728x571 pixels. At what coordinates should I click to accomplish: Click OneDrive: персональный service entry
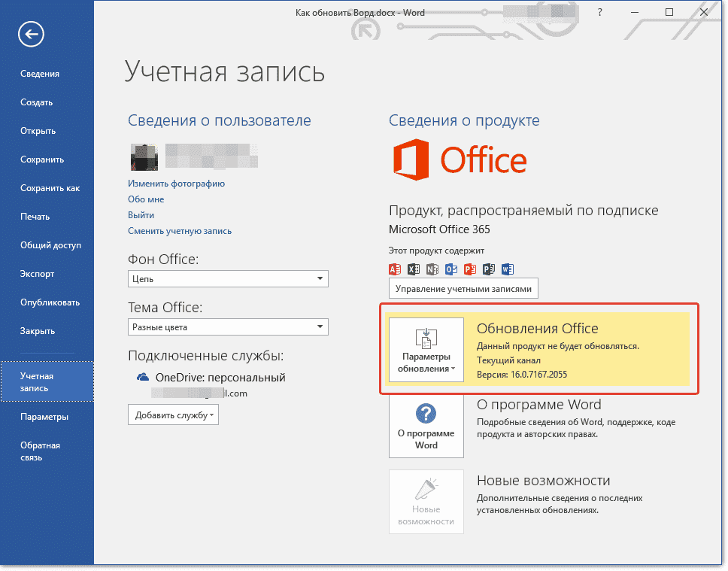coord(220,377)
